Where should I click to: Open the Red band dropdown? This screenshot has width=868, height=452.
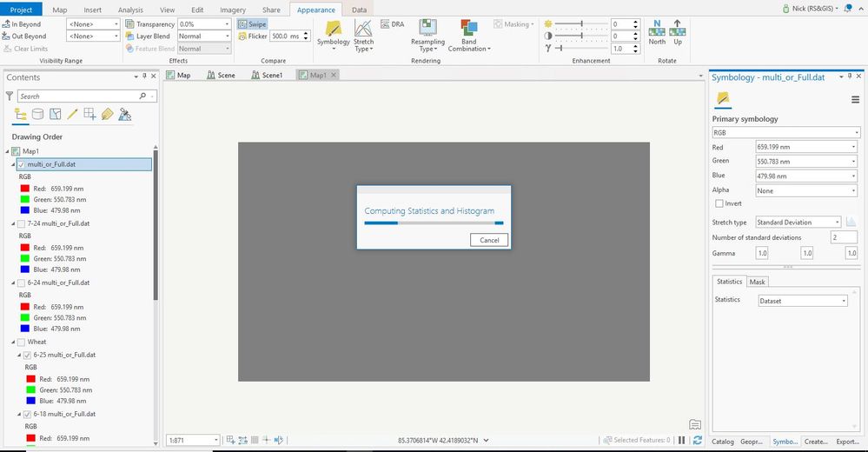pos(806,147)
